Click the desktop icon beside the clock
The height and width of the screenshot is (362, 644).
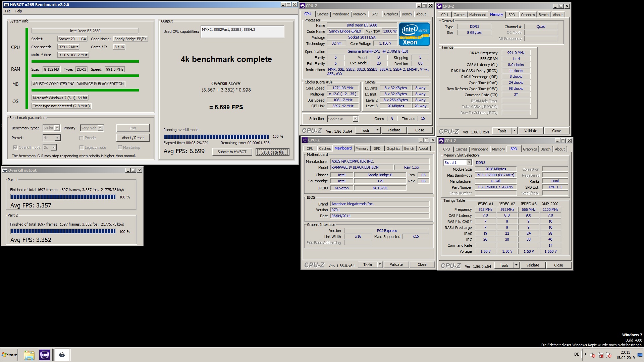(x=640, y=355)
